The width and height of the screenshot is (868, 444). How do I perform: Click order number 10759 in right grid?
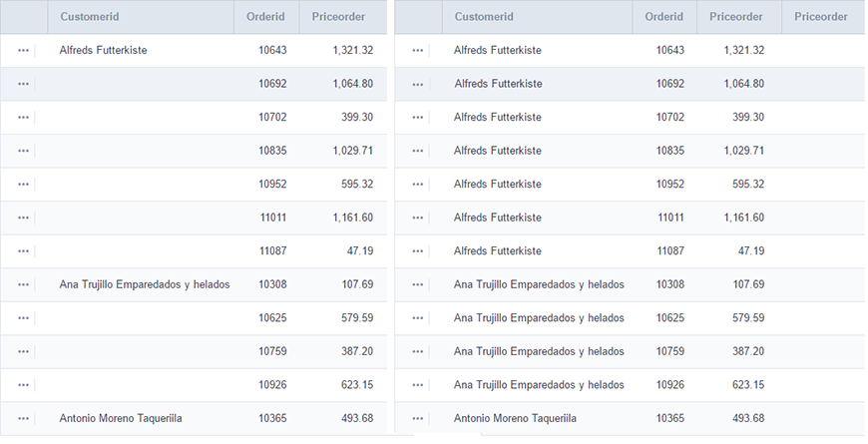click(670, 352)
